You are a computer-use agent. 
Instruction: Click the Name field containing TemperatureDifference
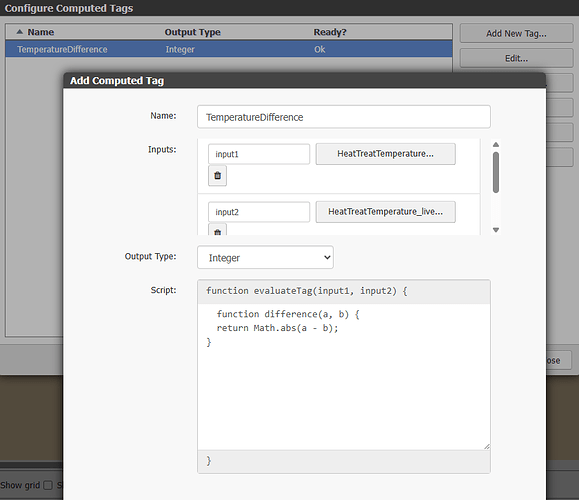coord(344,117)
